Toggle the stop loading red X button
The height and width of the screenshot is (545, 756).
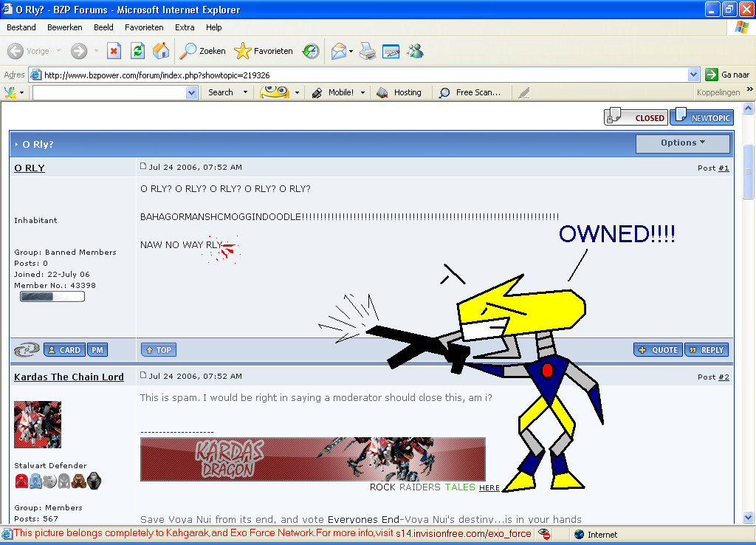[x=114, y=51]
